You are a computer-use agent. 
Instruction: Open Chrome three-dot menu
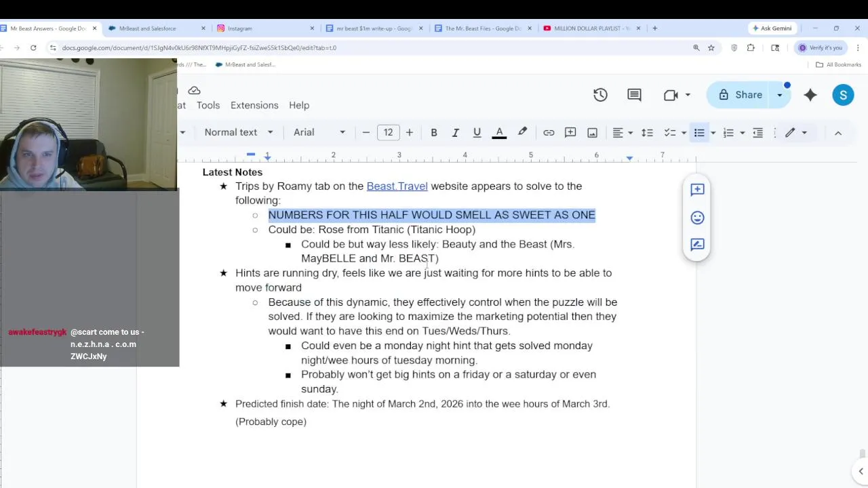pos(858,47)
